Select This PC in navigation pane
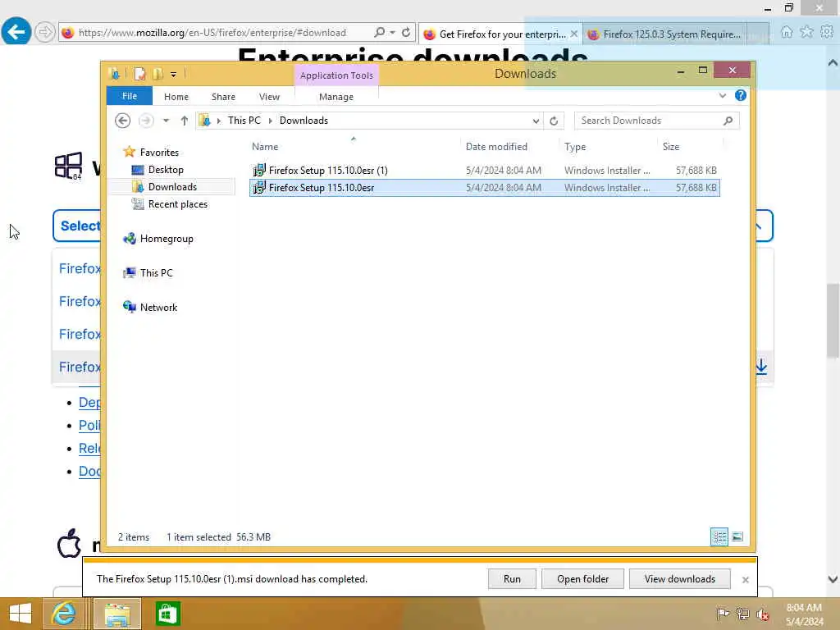The height and width of the screenshot is (630, 840). click(x=156, y=273)
